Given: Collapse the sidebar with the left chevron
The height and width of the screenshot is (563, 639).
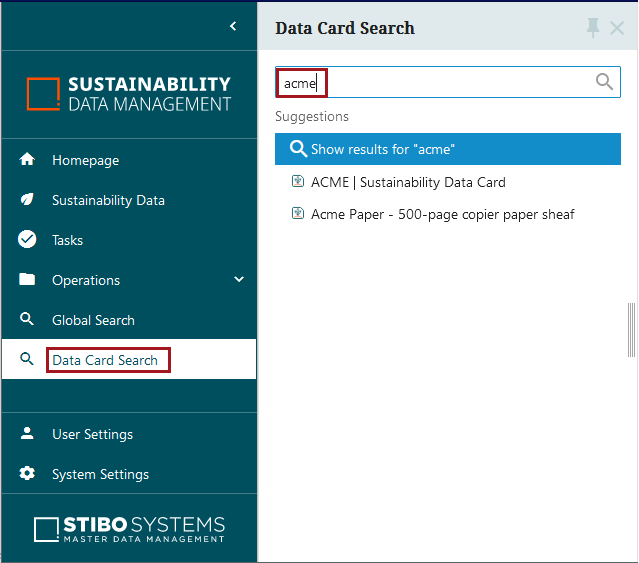Looking at the screenshot, I should point(233,26).
